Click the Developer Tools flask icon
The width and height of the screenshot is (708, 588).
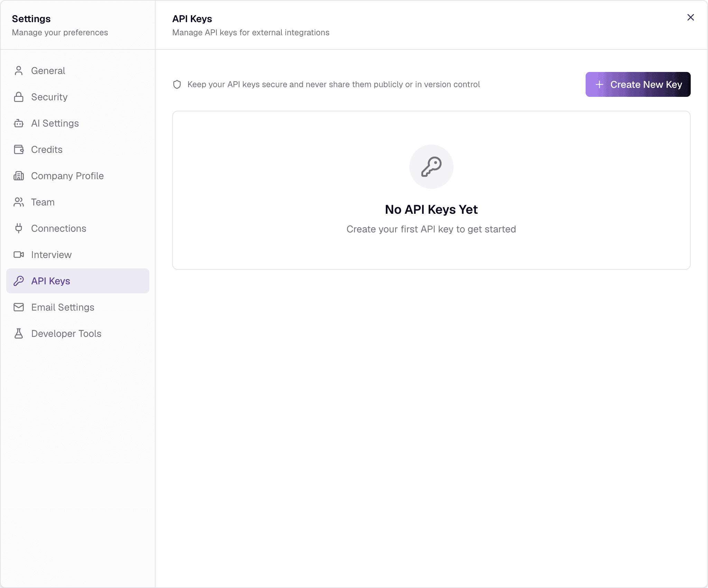[x=19, y=333]
